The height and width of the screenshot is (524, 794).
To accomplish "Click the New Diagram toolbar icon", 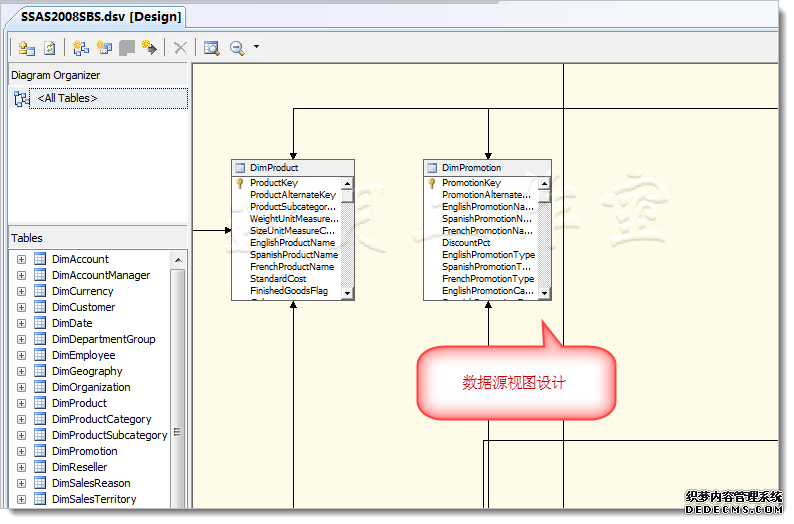I will click(81, 47).
